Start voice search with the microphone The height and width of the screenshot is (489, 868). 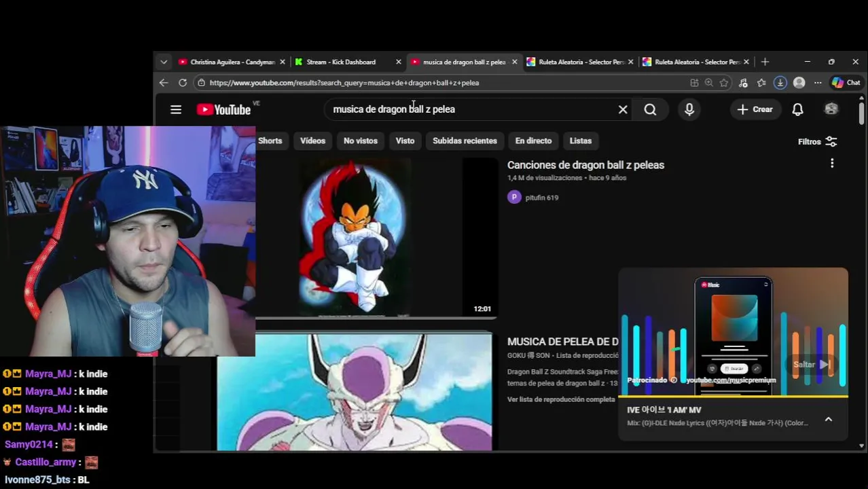(x=689, y=109)
